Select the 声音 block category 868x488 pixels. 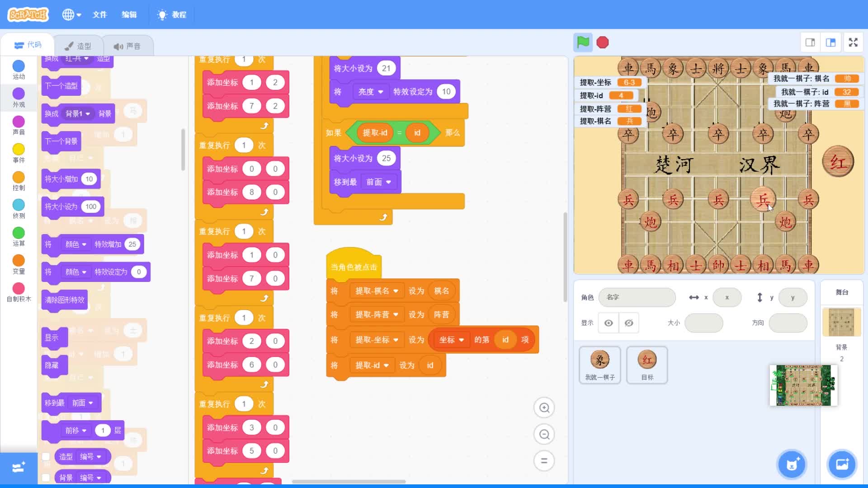(19, 126)
